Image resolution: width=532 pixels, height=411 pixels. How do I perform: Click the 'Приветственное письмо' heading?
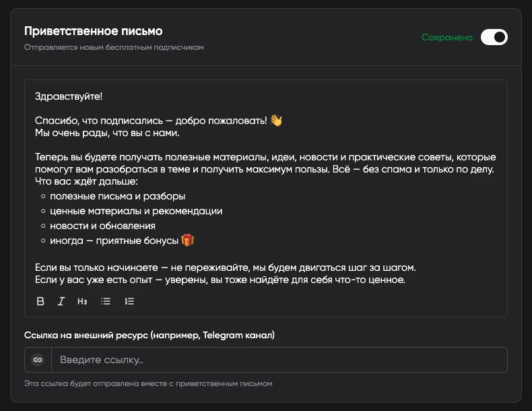93,31
